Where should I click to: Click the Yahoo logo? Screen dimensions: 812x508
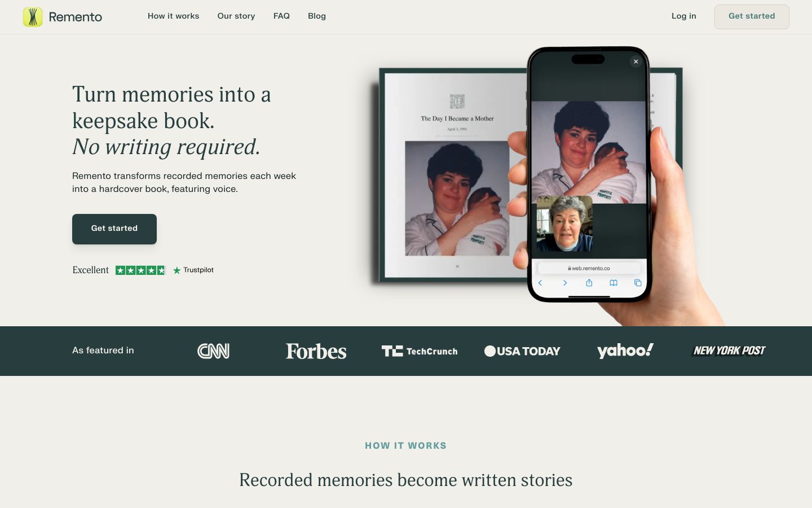[625, 351]
